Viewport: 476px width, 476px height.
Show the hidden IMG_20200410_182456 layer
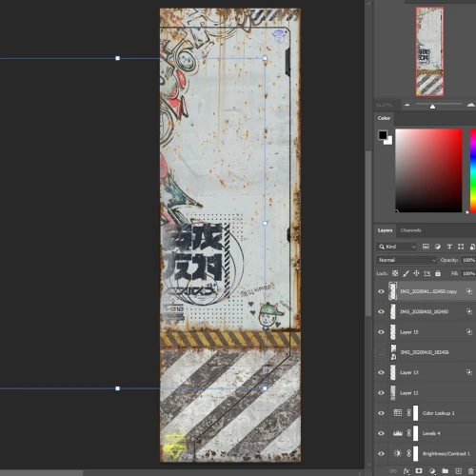(381, 352)
